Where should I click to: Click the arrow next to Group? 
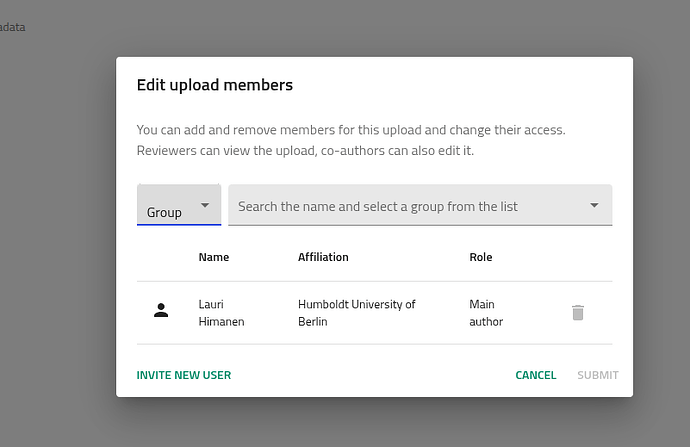[205, 205]
